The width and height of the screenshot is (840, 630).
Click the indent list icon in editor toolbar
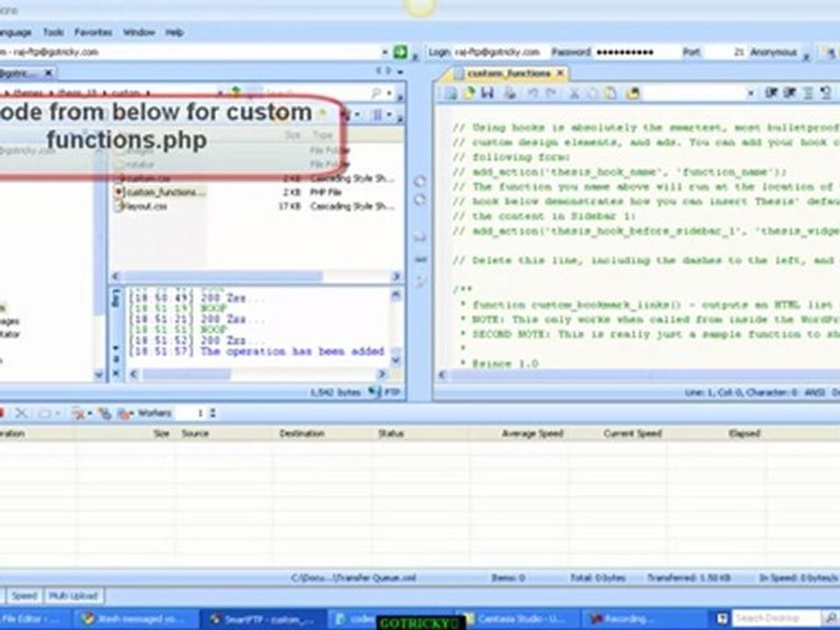(x=808, y=93)
